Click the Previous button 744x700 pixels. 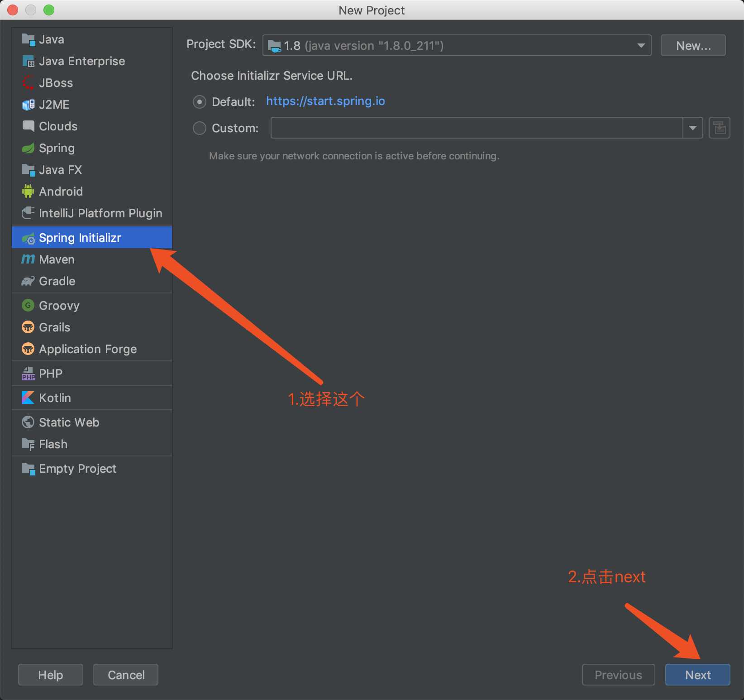[618, 675]
